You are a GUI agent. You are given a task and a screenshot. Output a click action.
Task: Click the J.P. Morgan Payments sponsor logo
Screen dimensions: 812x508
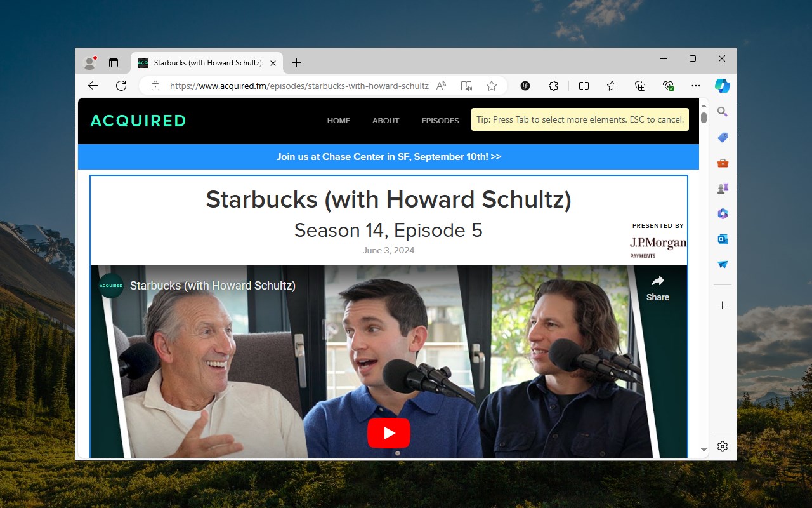tap(658, 247)
